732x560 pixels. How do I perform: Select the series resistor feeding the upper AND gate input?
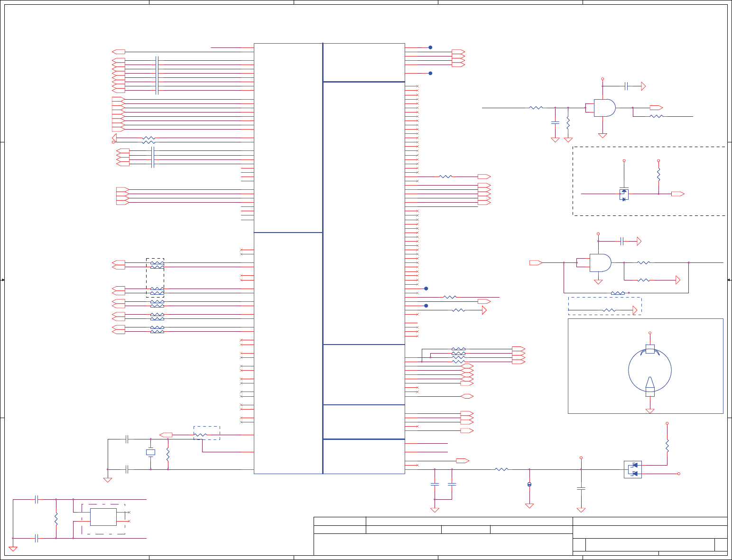536,108
